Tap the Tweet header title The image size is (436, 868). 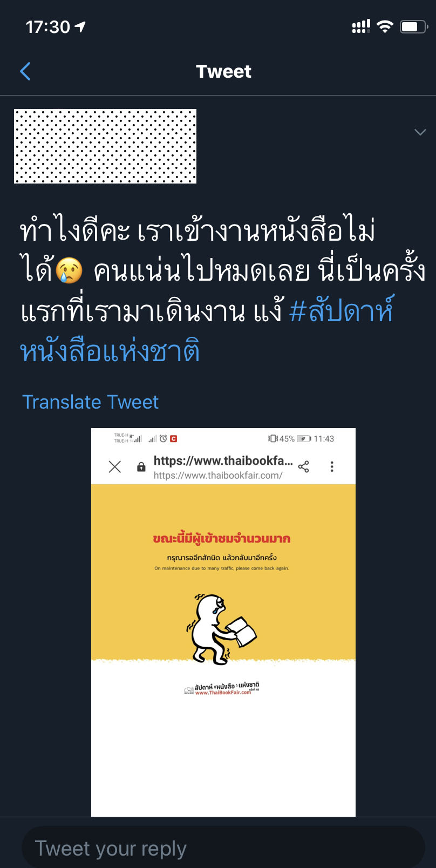[223, 71]
